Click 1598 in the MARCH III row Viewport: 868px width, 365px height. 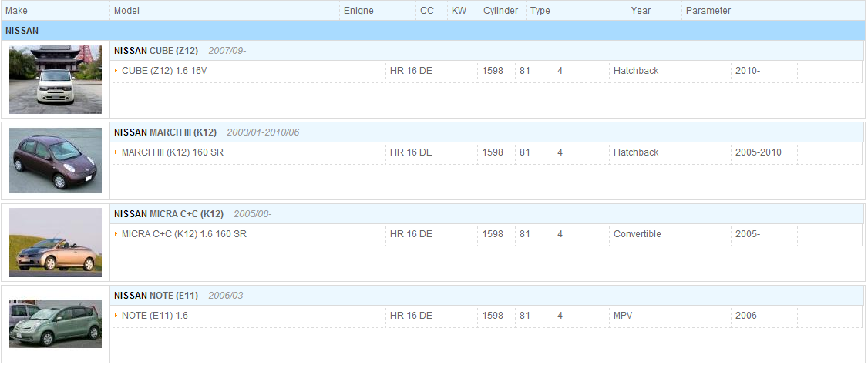[493, 152]
